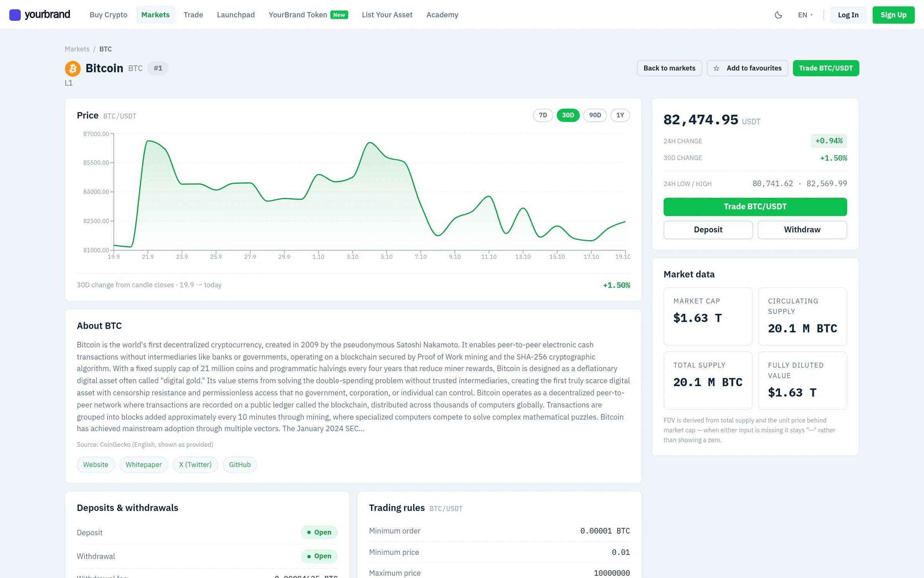Screen dimensions: 924x578
Task: Click the Minimum order 0.00001 BTC value
Action: (x=605, y=531)
